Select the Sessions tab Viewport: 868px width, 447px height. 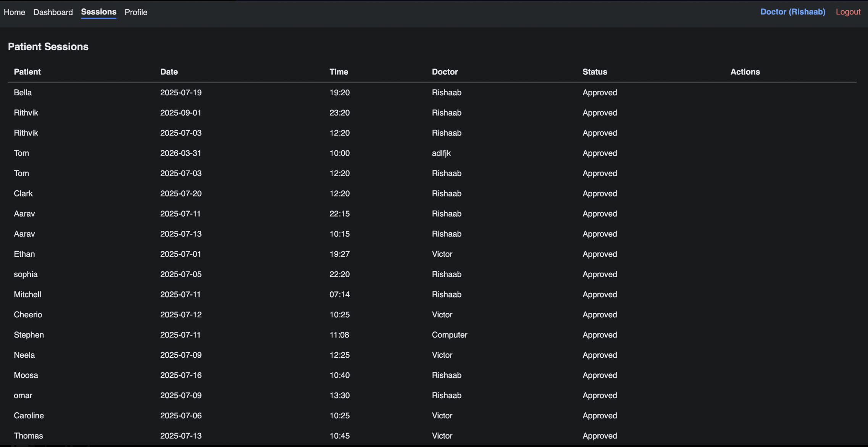pyautogui.click(x=98, y=12)
